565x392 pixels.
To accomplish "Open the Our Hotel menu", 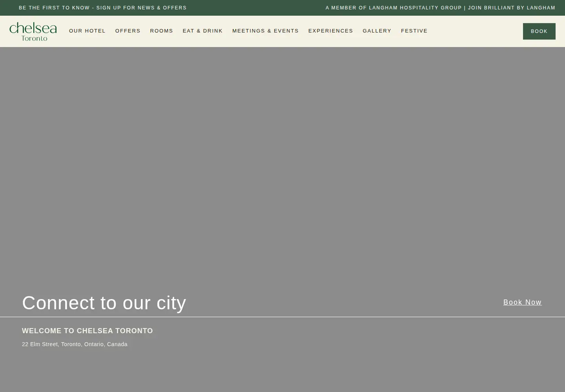I will pos(87,31).
